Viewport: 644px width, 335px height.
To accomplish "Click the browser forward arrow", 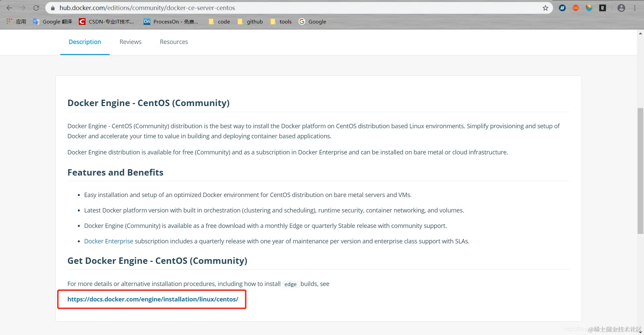I will coord(23,8).
